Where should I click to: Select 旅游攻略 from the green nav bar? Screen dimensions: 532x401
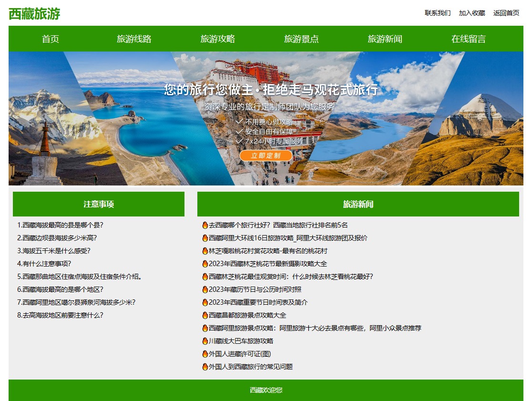[x=218, y=39]
